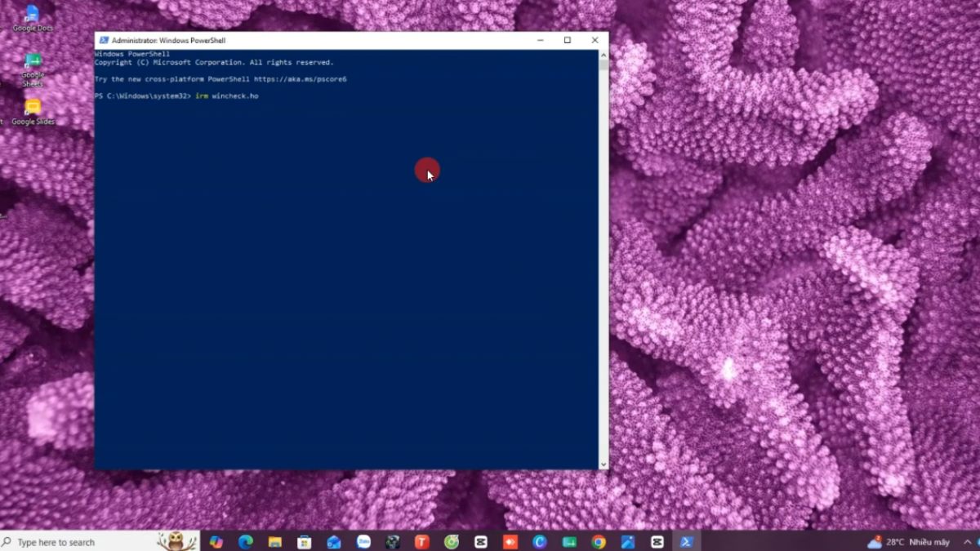
Task: Open Microsoft Edge from the taskbar
Action: click(x=245, y=541)
